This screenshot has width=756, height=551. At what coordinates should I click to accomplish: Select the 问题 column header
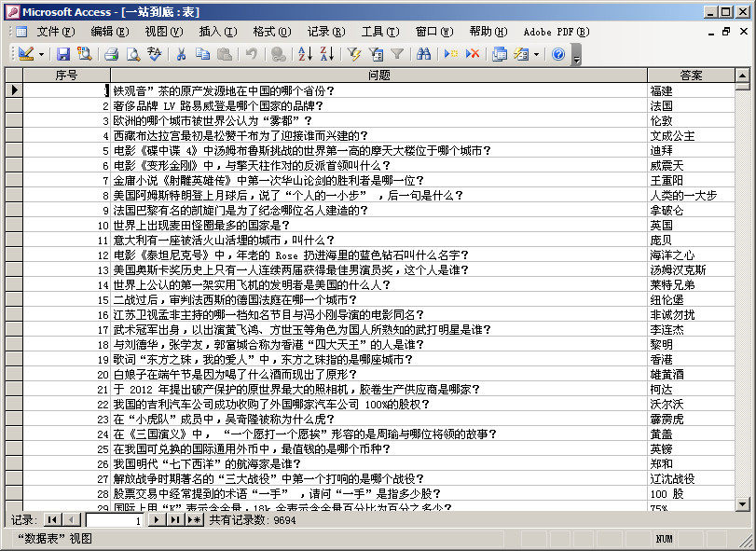[379, 76]
